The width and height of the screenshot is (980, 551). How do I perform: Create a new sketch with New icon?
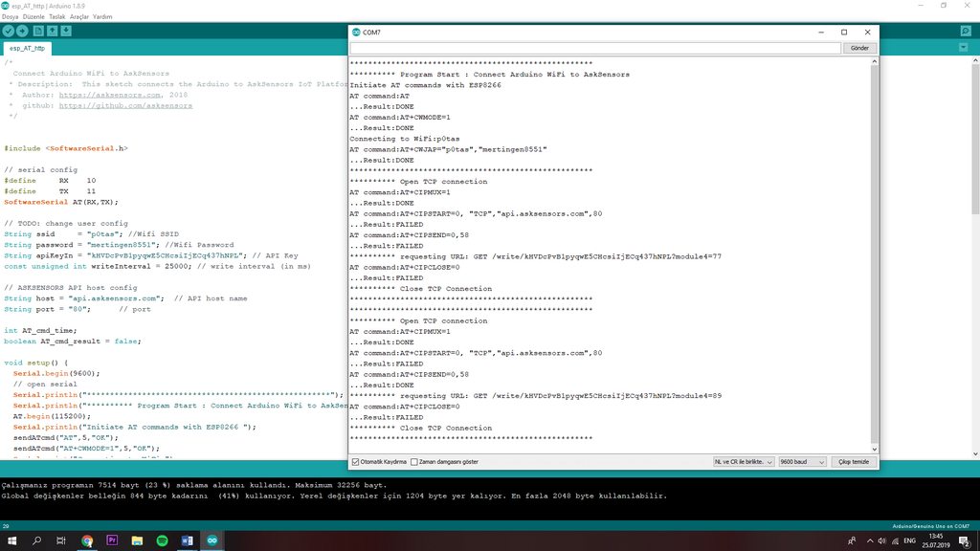[38, 32]
